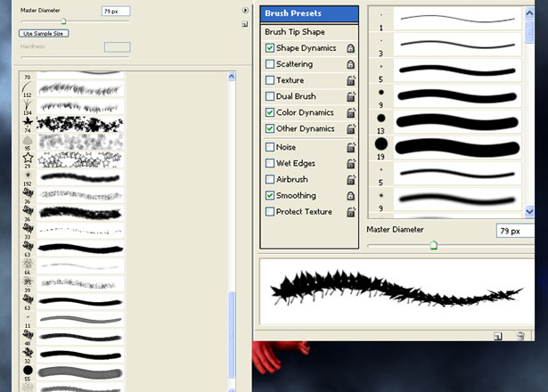Click the lock icon beside Shape Dynamics
The width and height of the screenshot is (548, 392).
pyautogui.click(x=350, y=48)
